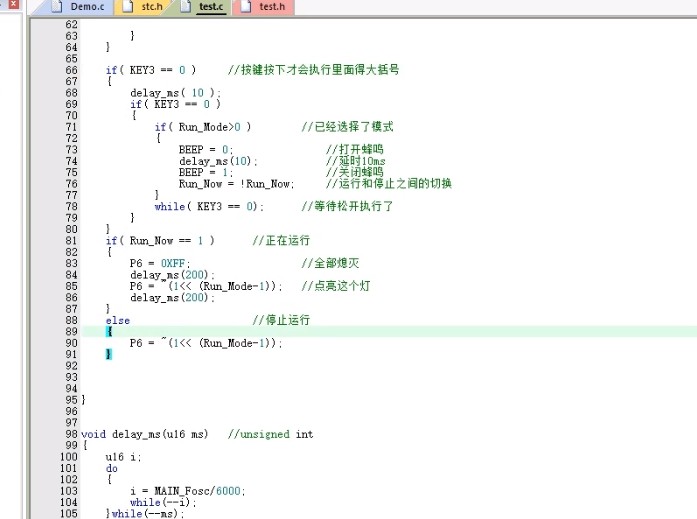The width and height of the screenshot is (697, 519).
Task: Click 'BEEP = 1;' statement on line 75
Action: pyautogui.click(x=206, y=172)
